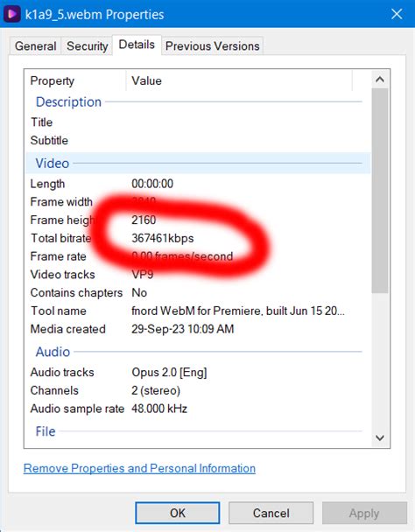Switch to the General tab
The height and width of the screenshot is (532, 415).
[x=35, y=45]
